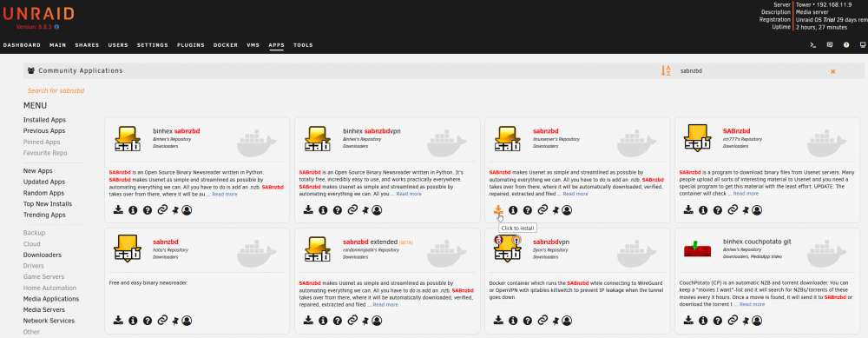
Task: Open support for sabnzbd extended card
Action: [x=337, y=321]
